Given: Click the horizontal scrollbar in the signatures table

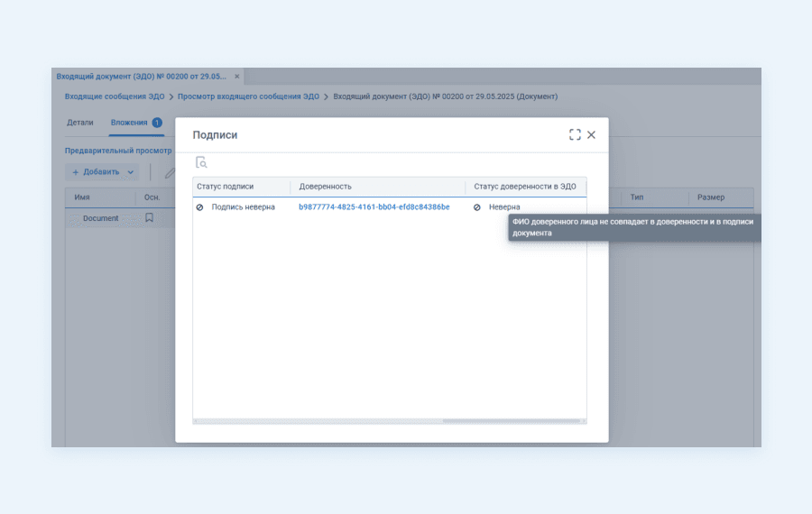Looking at the screenshot, I should [512, 421].
